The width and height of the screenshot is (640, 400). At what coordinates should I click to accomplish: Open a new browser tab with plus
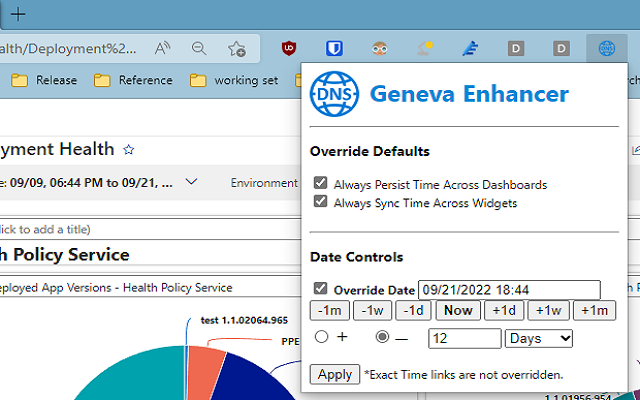click(18, 14)
